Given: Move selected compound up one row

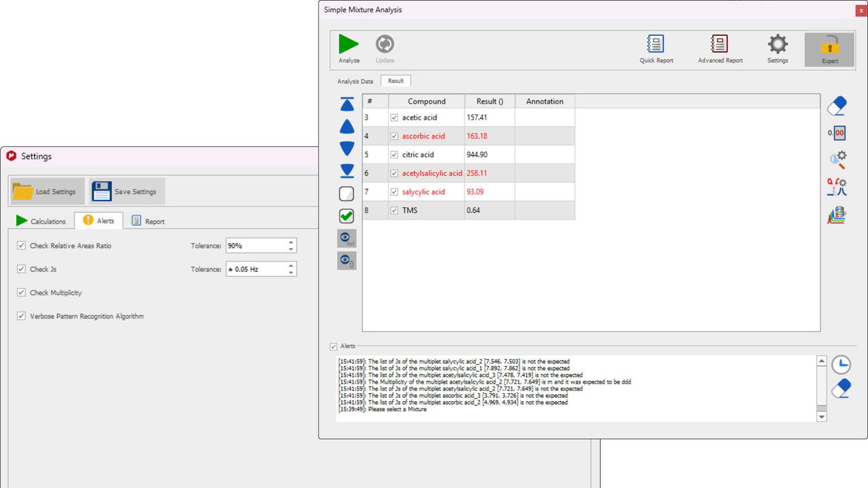Looking at the screenshot, I should click(x=347, y=127).
